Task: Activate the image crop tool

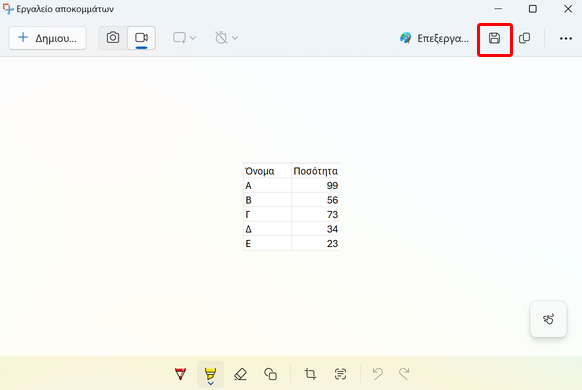Action: [310, 374]
